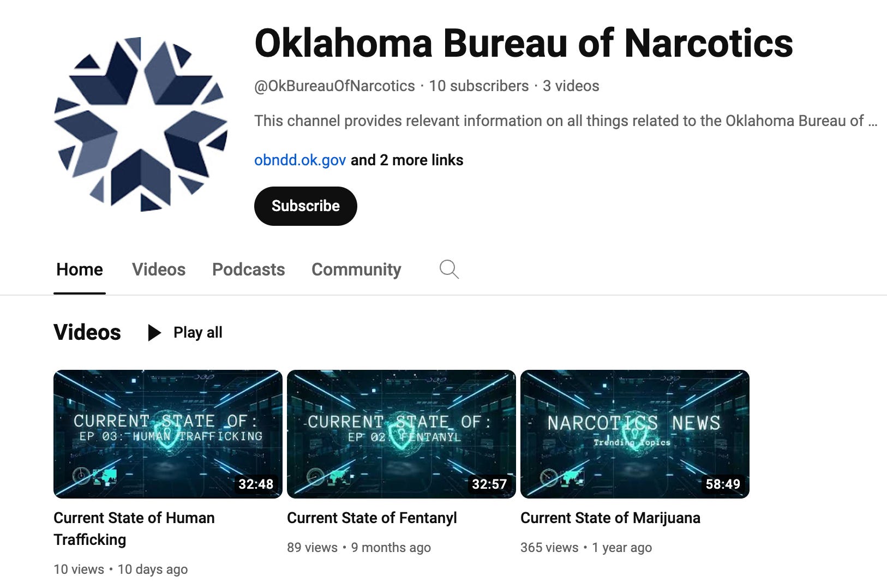The height and width of the screenshot is (588, 887).
Task: Show the 2 more links popup
Action: [407, 160]
